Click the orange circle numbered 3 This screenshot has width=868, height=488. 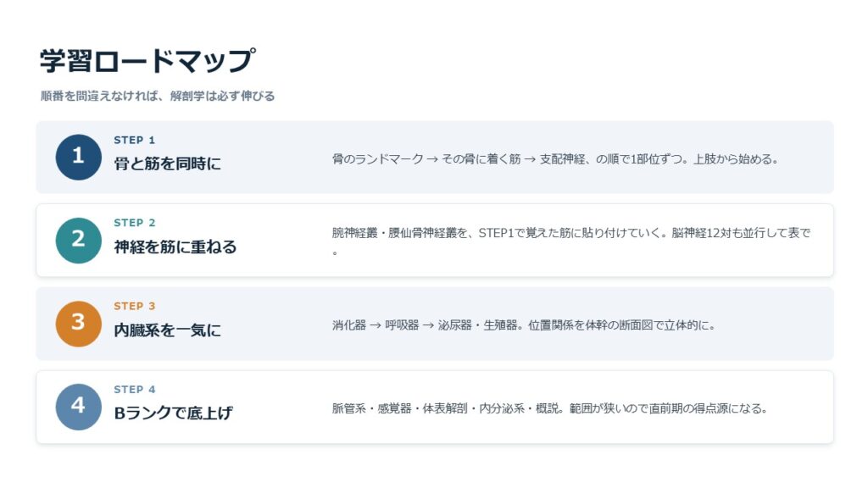tap(79, 324)
